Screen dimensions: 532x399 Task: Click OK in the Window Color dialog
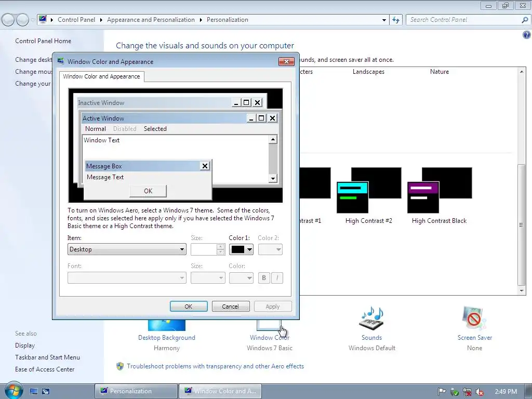(x=189, y=307)
